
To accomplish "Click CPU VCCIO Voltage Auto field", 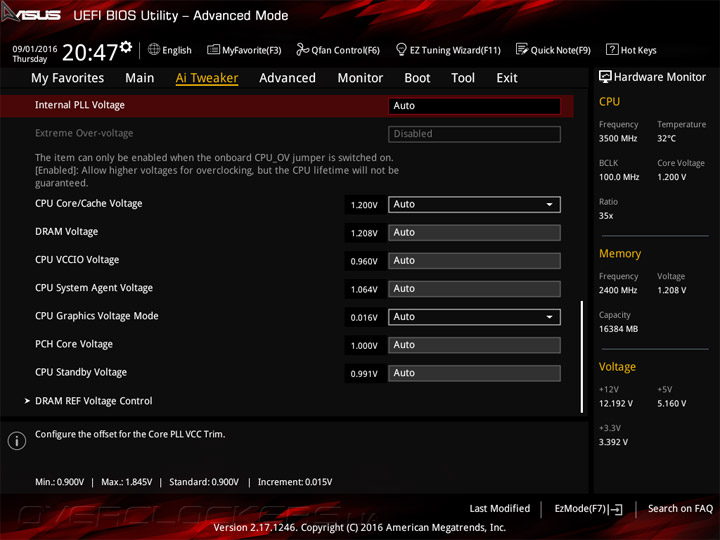I will click(x=474, y=260).
